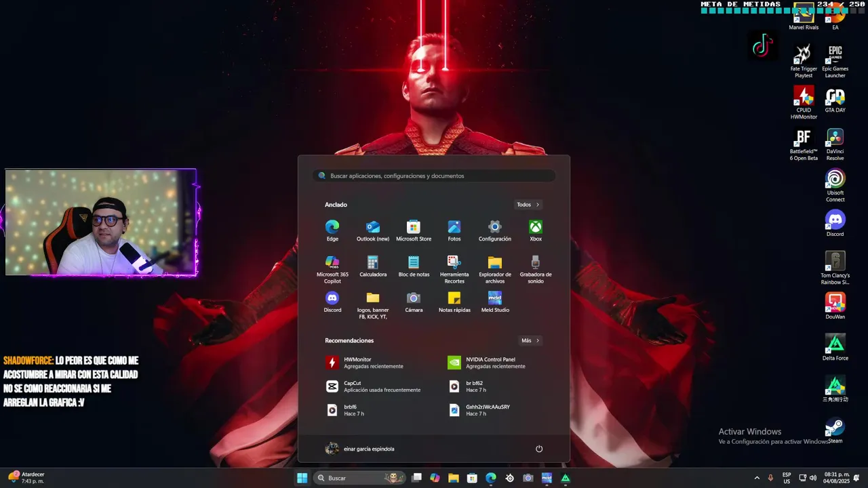Open recommended HWMonitor entry
868x488 pixels.
click(x=373, y=363)
